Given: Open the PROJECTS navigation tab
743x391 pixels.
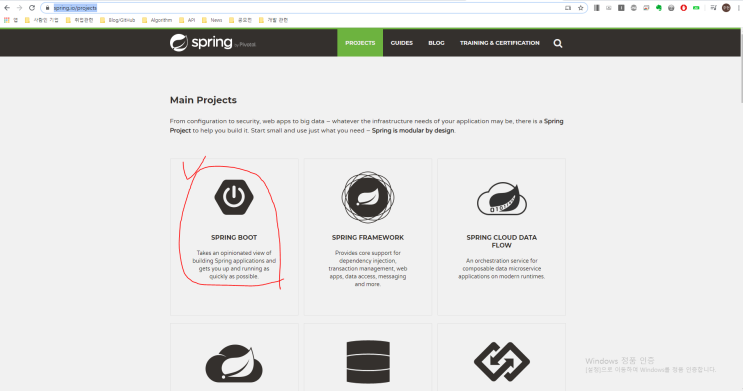Looking at the screenshot, I should point(360,43).
